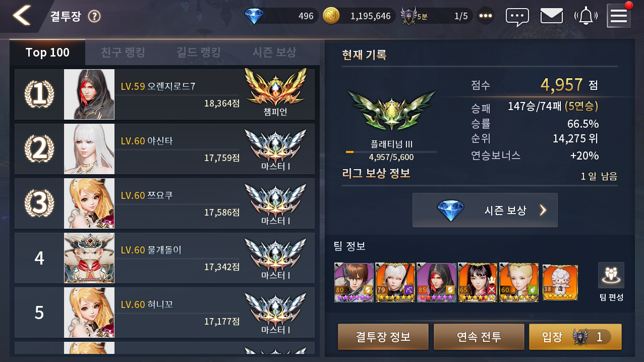Click the 연속 전투 button
644x362 pixels.
(479, 337)
